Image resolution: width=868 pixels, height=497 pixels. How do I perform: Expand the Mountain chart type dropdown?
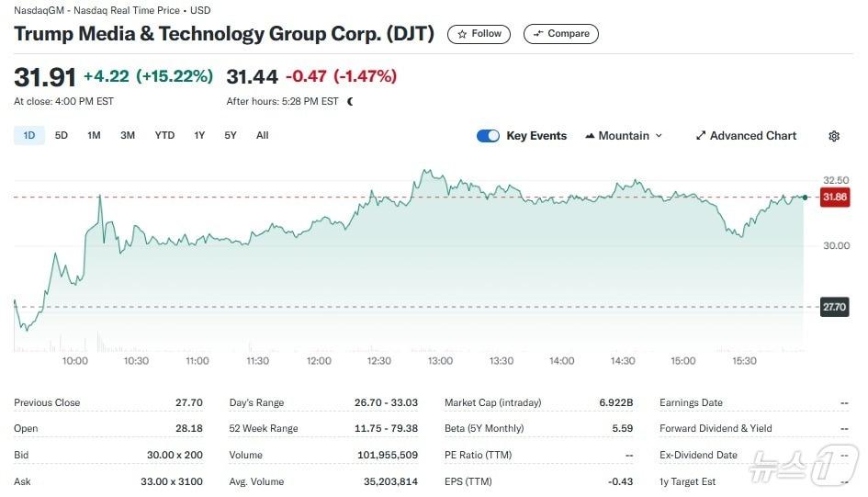tap(658, 136)
